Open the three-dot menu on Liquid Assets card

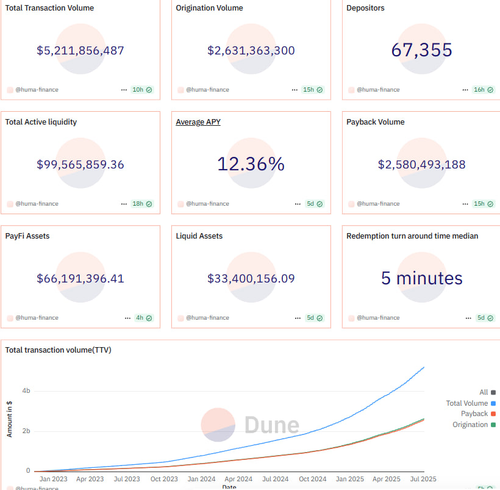pos(298,318)
